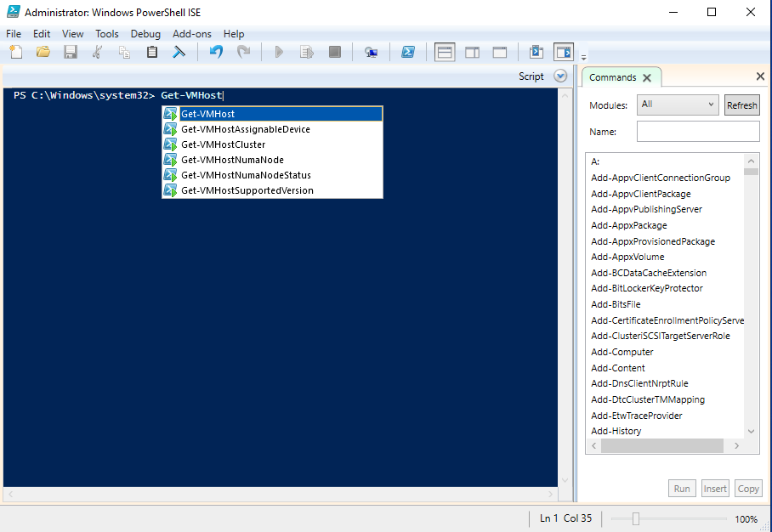
Task: Show script pane on the right icon
Action: tap(473, 52)
